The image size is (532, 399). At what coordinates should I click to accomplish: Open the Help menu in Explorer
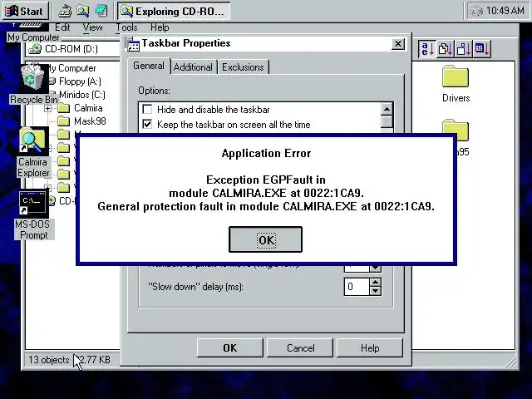[x=160, y=27]
